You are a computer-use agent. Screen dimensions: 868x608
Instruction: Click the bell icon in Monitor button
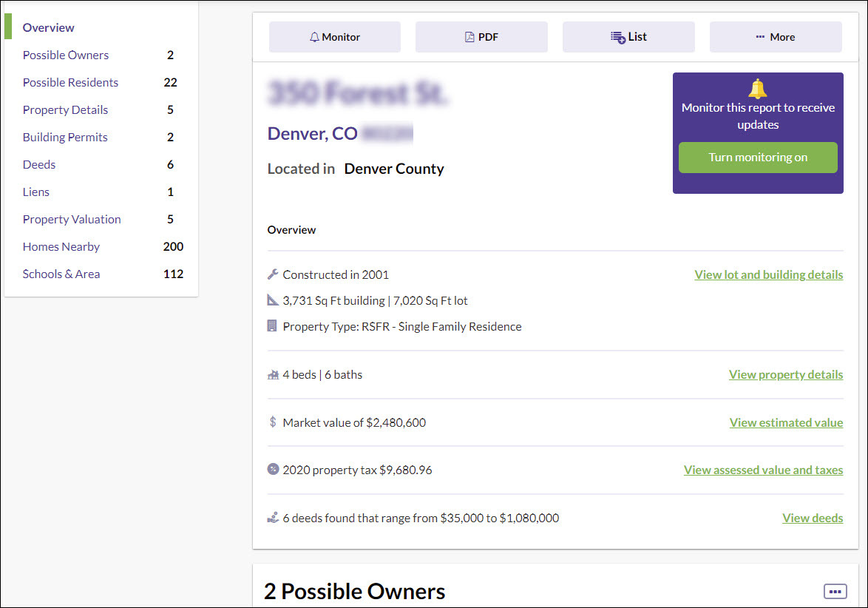314,37
